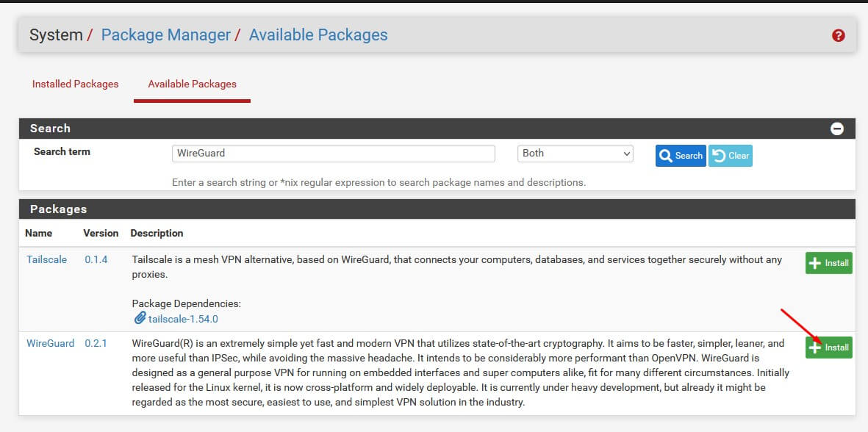Screen dimensions: 868x432
Task: Focus the Search term input field
Action: pos(333,154)
